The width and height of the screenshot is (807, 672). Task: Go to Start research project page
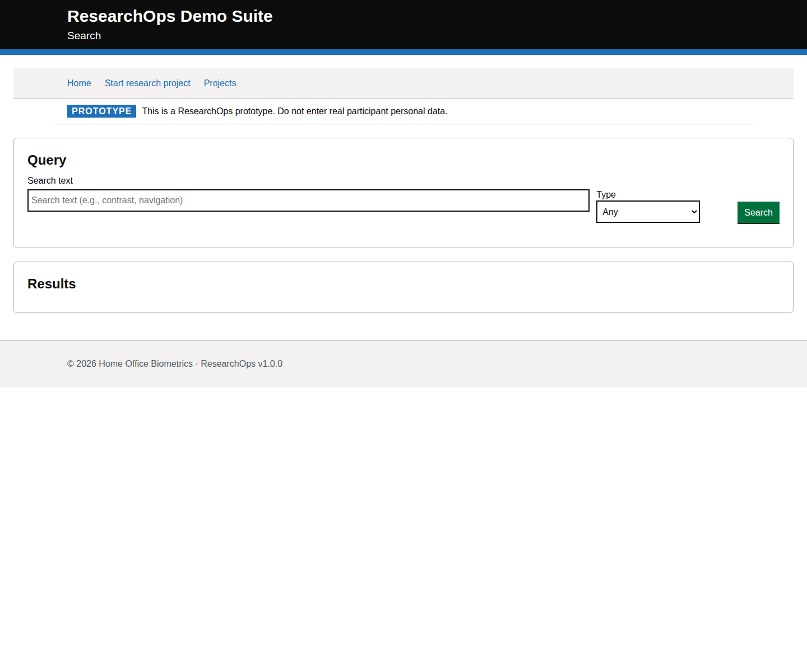[147, 83]
